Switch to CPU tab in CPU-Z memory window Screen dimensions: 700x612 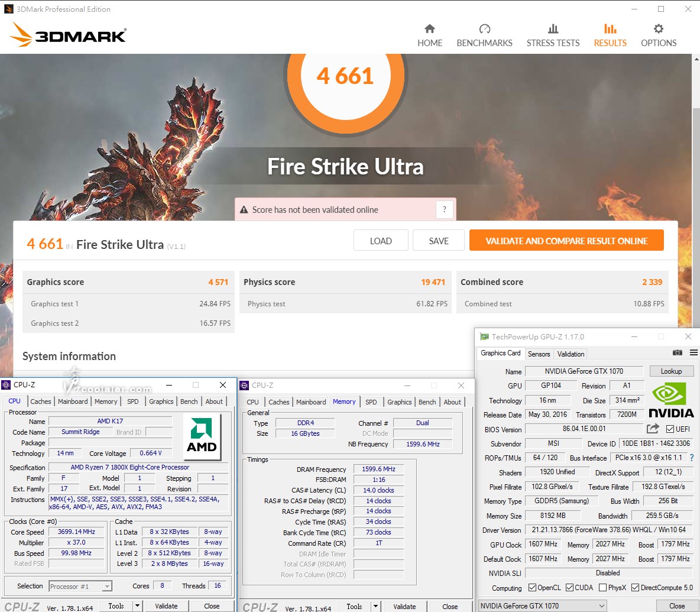pos(252,401)
